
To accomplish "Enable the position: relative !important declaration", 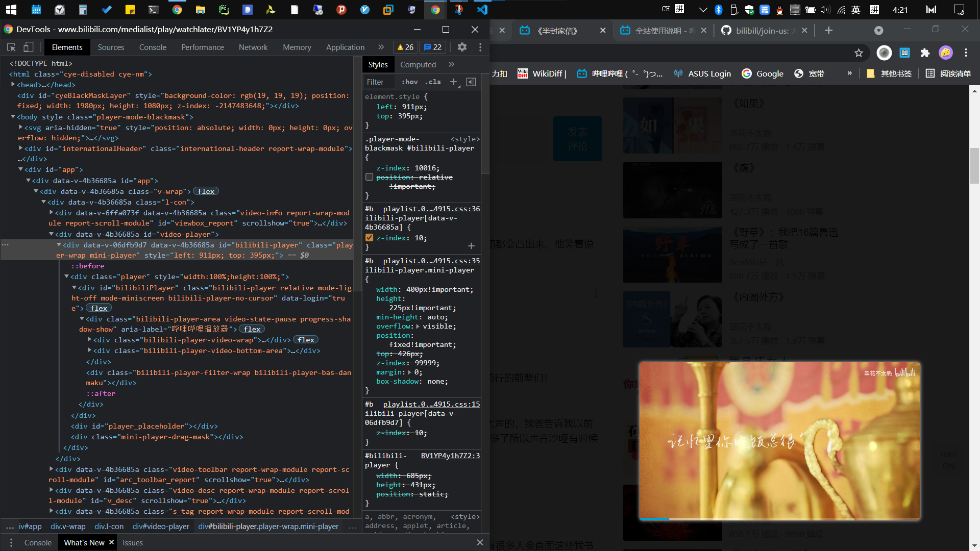I will [x=369, y=177].
